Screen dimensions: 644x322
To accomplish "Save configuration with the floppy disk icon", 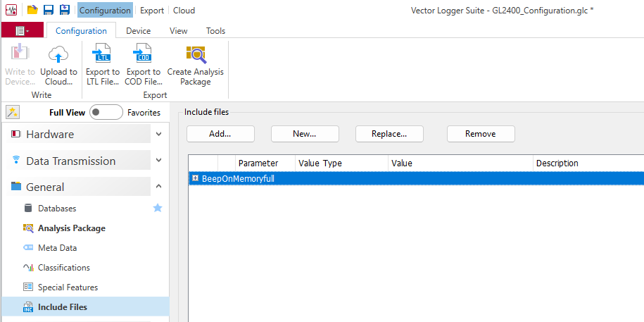I will (49, 10).
